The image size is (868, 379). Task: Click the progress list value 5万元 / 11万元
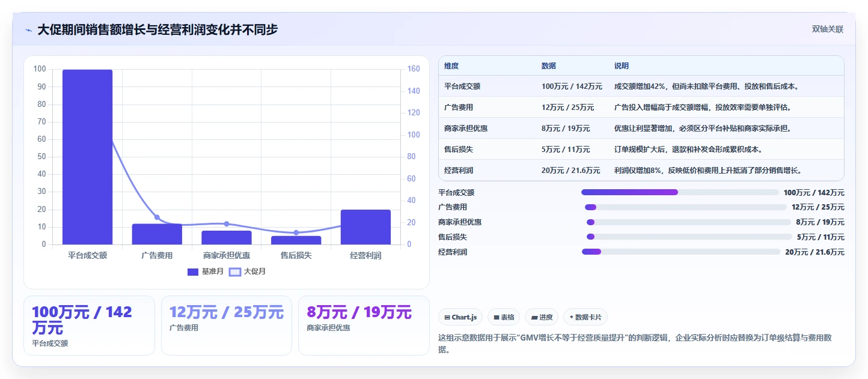pyautogui.click(x=821, y=237)
